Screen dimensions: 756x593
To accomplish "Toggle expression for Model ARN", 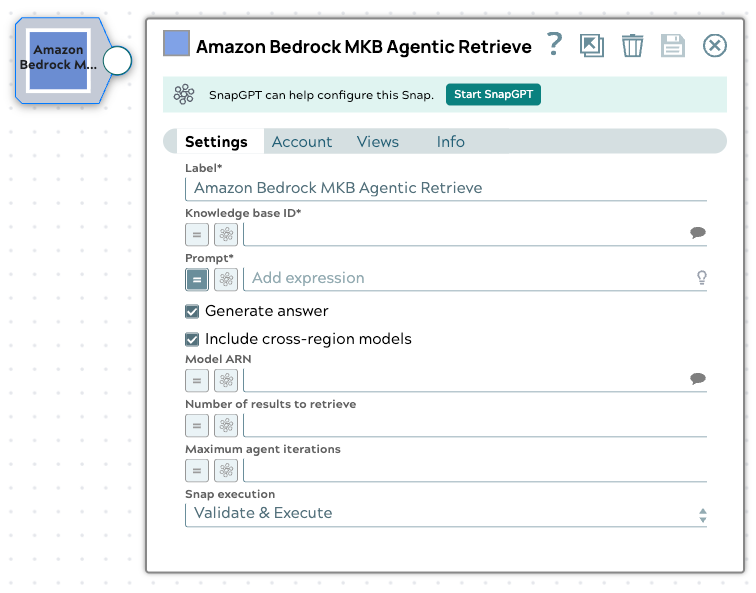I will tap(197, 381).
